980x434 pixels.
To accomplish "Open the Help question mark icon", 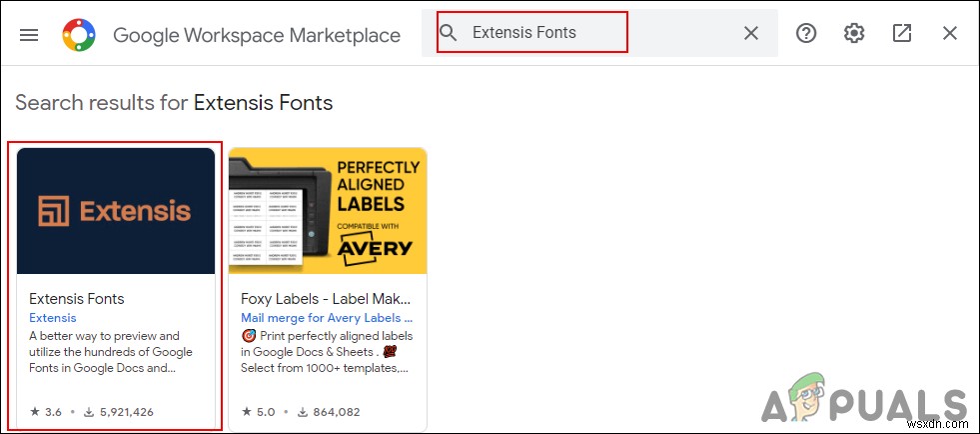I will (806, 33).
